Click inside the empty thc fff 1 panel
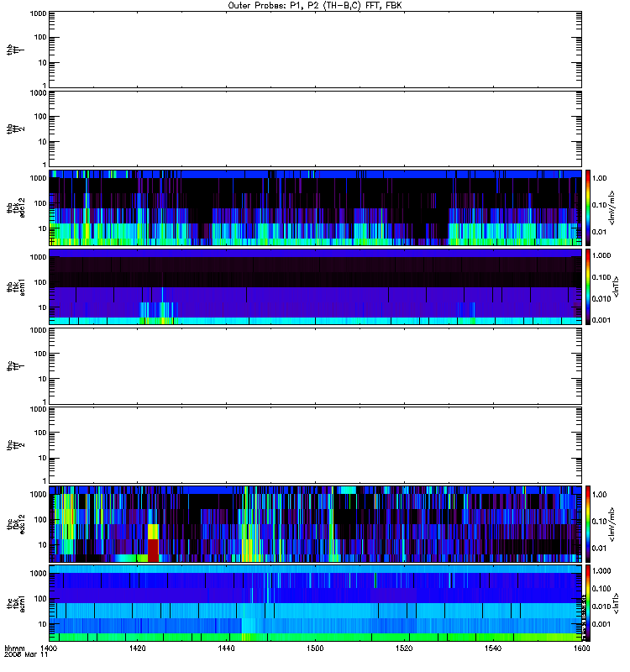The height and width of the screenshot is (672, 630). point(315,366)
